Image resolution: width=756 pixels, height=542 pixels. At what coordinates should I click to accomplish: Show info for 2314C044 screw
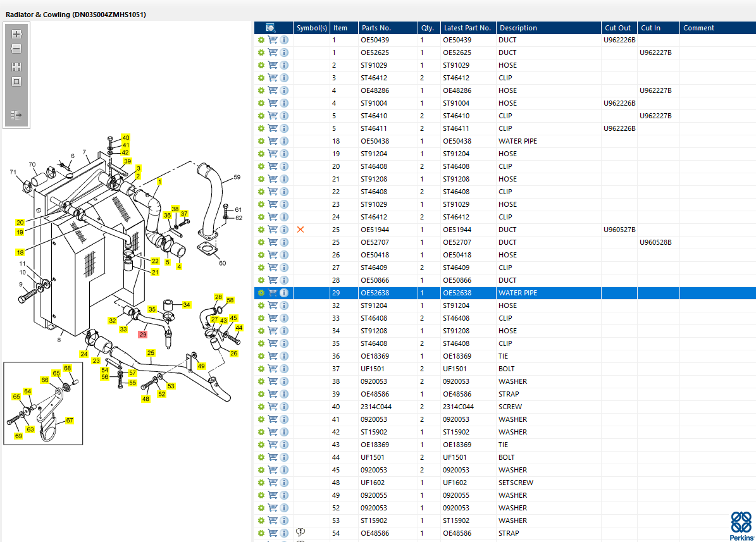(x=285, y=407)
